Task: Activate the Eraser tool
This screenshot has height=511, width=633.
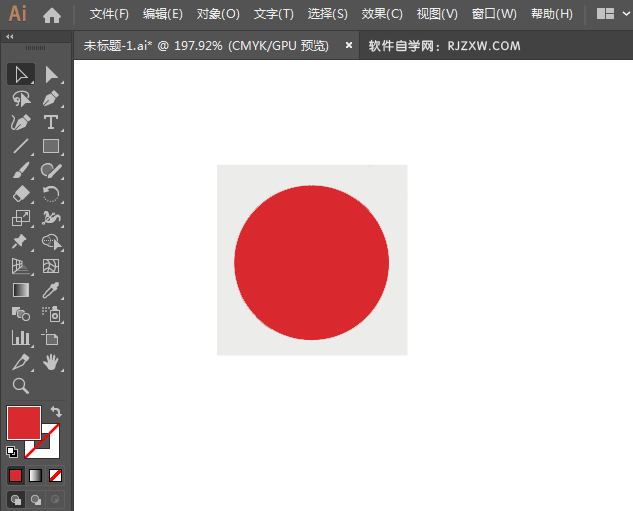Action: coord(21,194)
